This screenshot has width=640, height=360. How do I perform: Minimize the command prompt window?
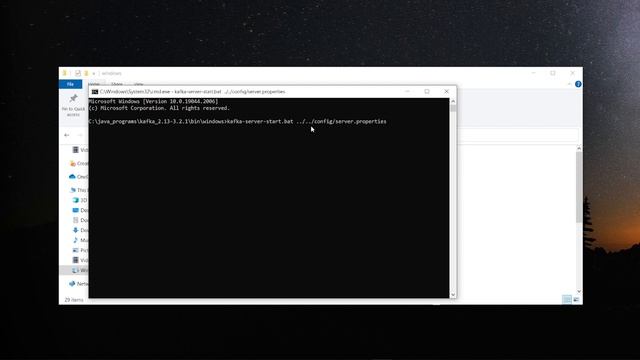pos(407,92)
